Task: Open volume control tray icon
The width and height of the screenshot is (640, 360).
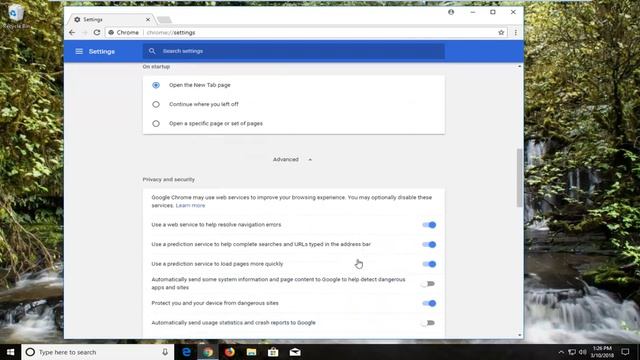Action: pos(582,352)
